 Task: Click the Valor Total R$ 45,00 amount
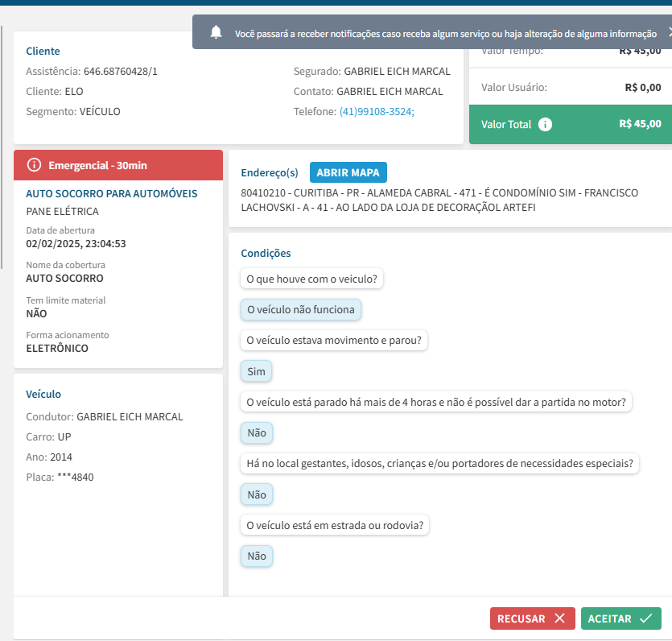coord(640,124)
